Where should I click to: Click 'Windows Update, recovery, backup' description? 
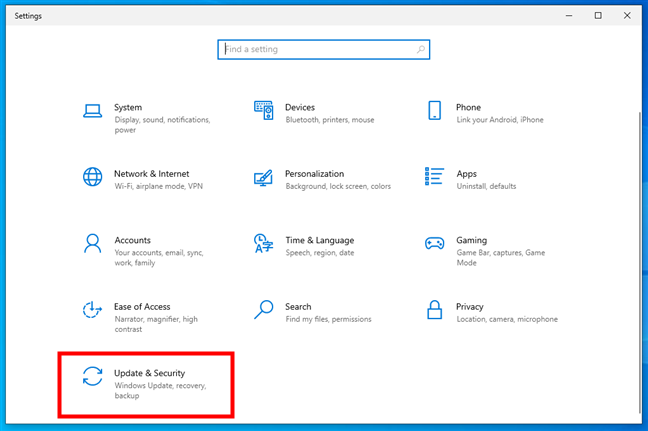click(x=160, y=391)
